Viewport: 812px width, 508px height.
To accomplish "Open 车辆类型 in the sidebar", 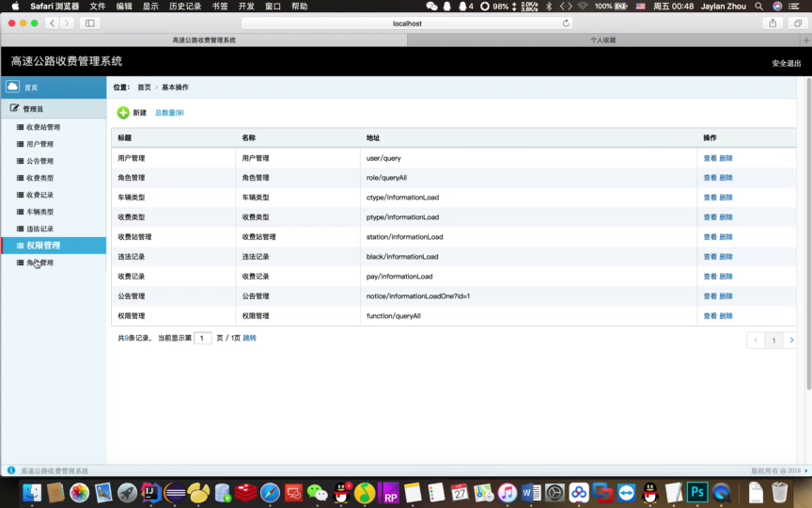I will tap(39, 212).
